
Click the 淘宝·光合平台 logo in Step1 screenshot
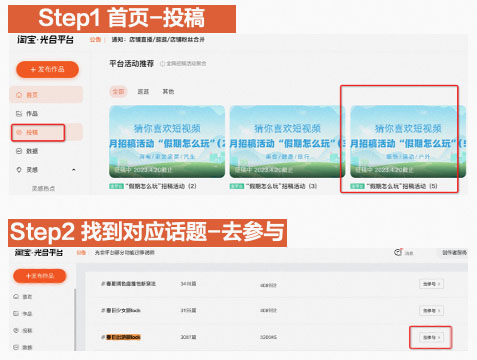pos(45,40)
